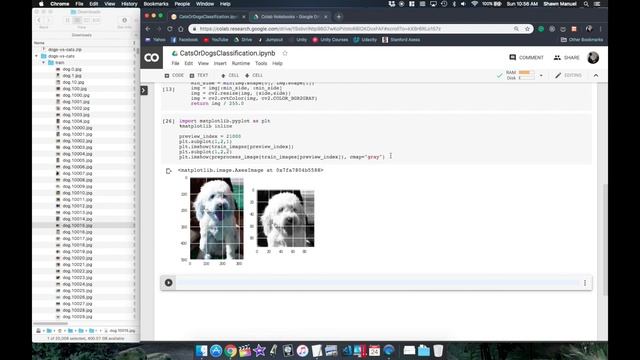Viewport: 640px width, 360px height.
Task: Open the EDITING mode dropdown
Action: pyautogui.click(x=568, y=76)
